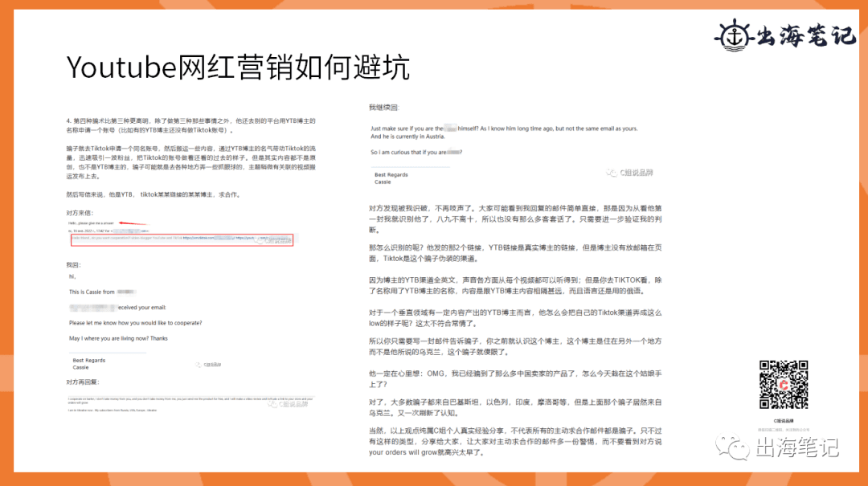Click the label 我继续回:
The width and height of the screenshot is (868, 486).
[x=383, y=108]
